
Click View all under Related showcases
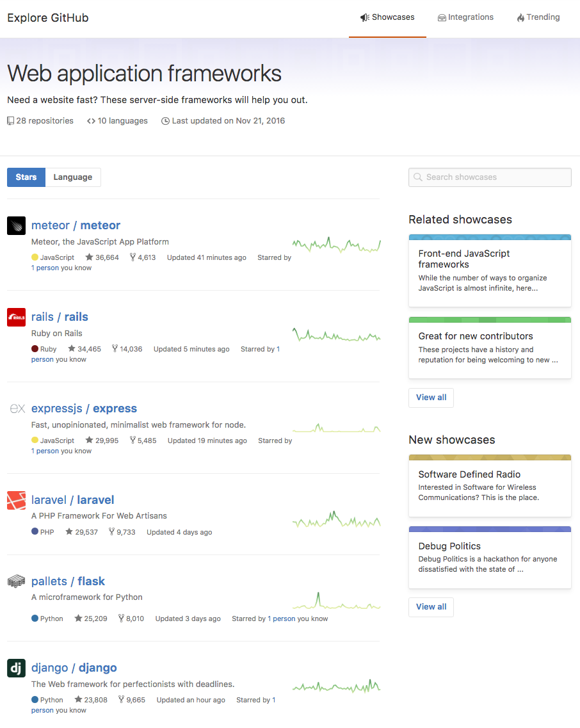point(431,398)
